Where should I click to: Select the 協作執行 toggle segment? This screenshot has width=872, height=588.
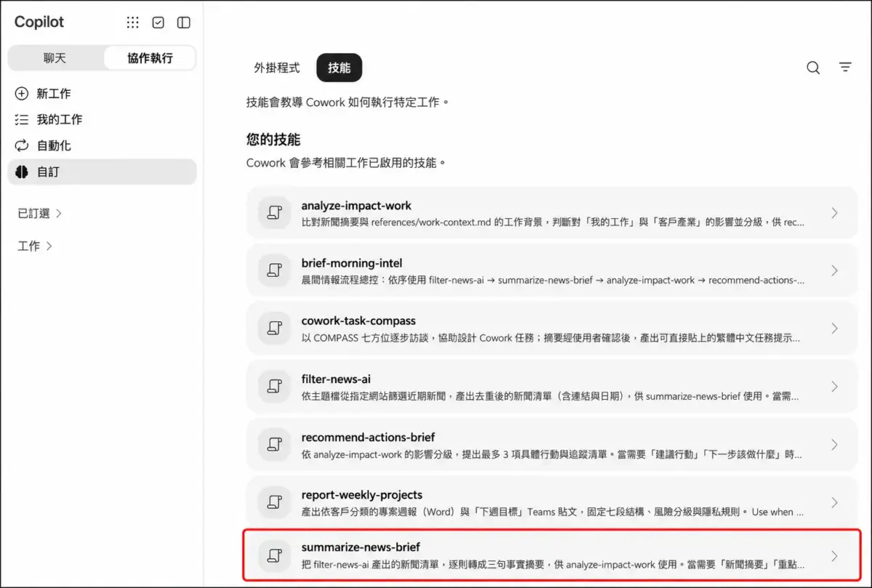tap(150, 58)
